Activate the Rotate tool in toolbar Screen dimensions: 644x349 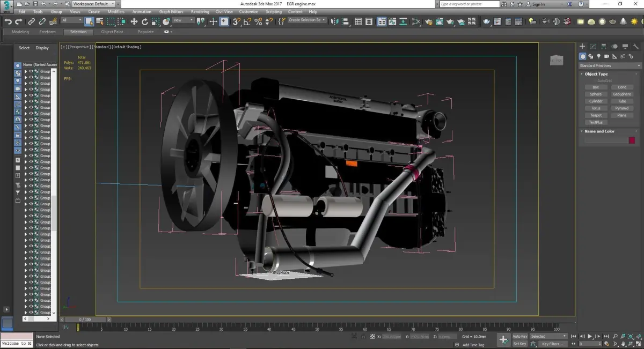tap(145, 22)
